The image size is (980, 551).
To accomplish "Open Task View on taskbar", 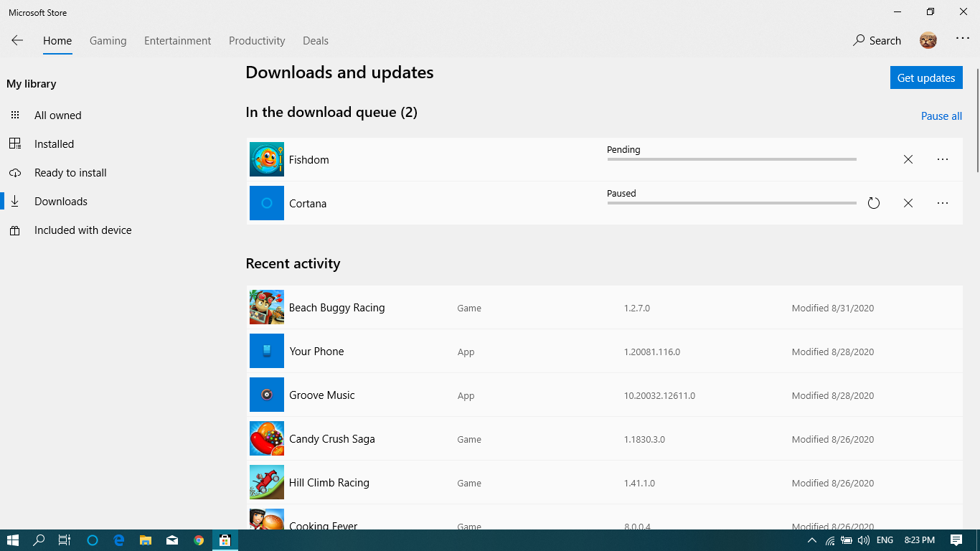I will pos(65,540).
